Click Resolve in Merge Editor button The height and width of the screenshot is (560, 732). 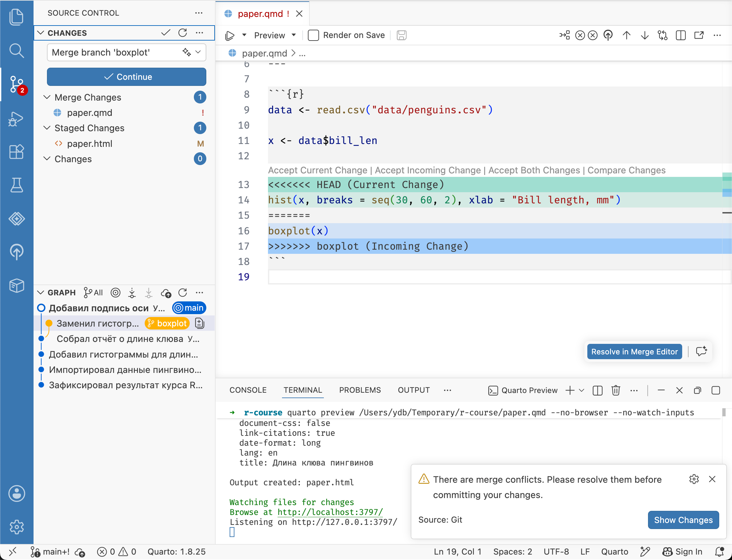click(x=634, y=352)
